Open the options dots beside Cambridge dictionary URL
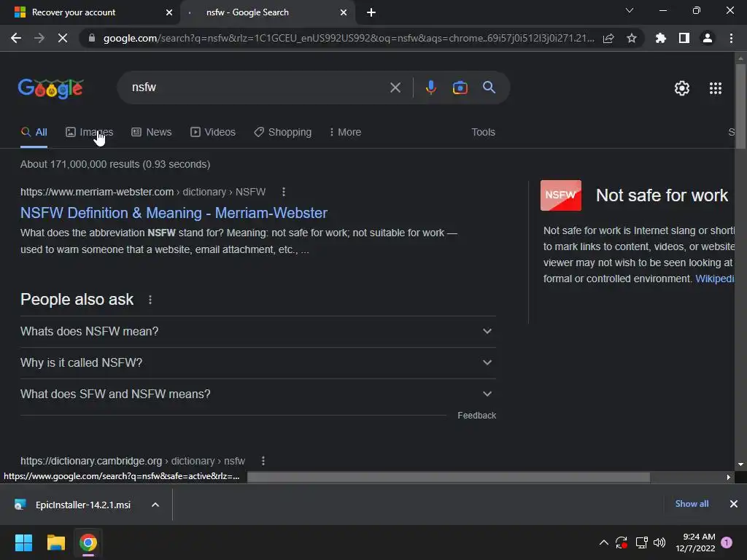The height and width of the screenshot is (560, 747). point(263,461)
